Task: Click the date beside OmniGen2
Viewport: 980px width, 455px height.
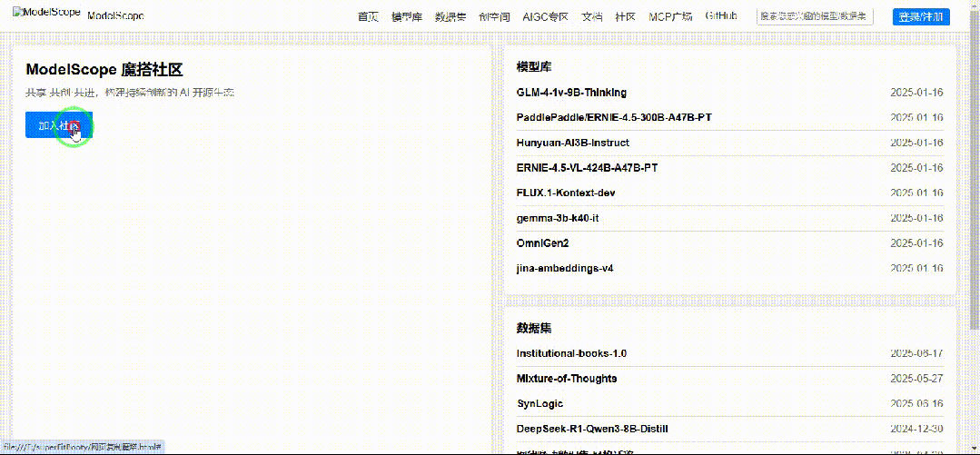Action: (x=916, y=243)
